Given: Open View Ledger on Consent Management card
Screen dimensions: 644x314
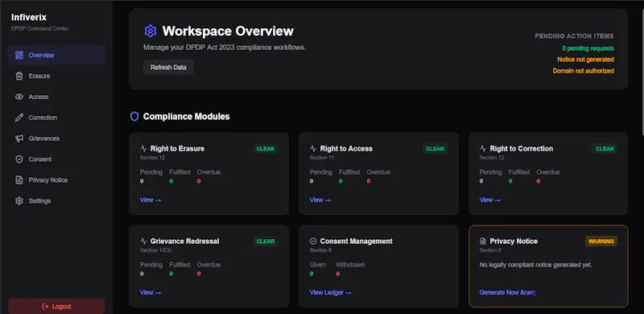Looking at the screenshot, I should click(x=331, y=292).
